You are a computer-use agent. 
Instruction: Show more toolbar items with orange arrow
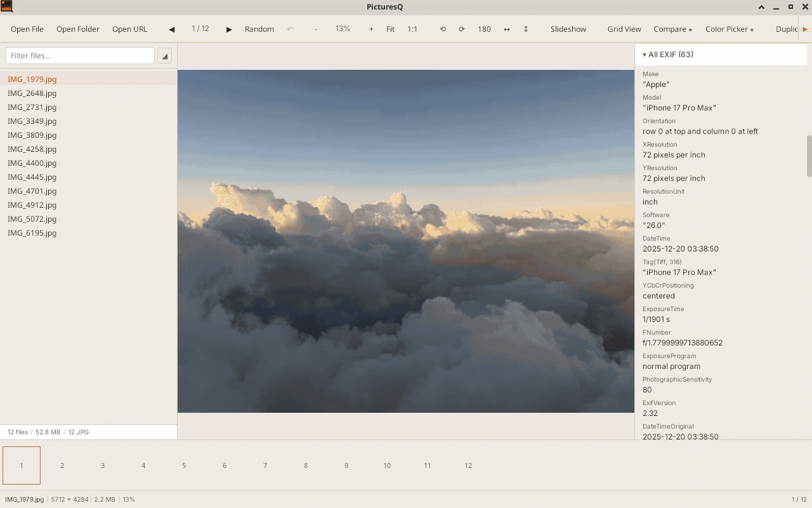click(805, 29)
